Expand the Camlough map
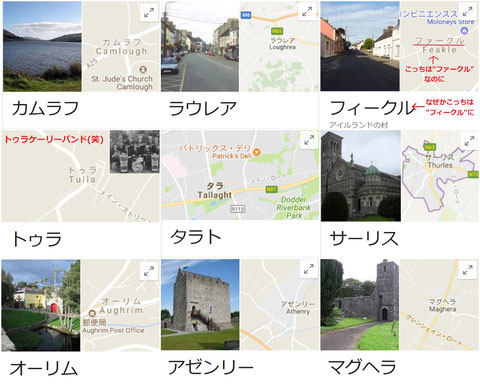480x388 pixels. pos(149,13)
